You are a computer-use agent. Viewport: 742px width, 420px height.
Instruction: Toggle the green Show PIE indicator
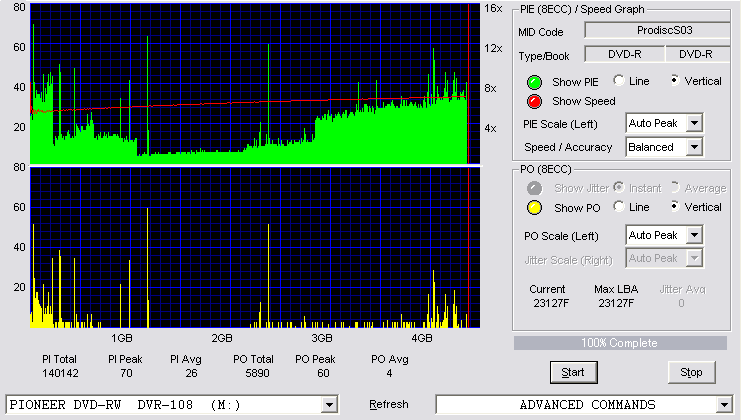(x=534, y=82)
